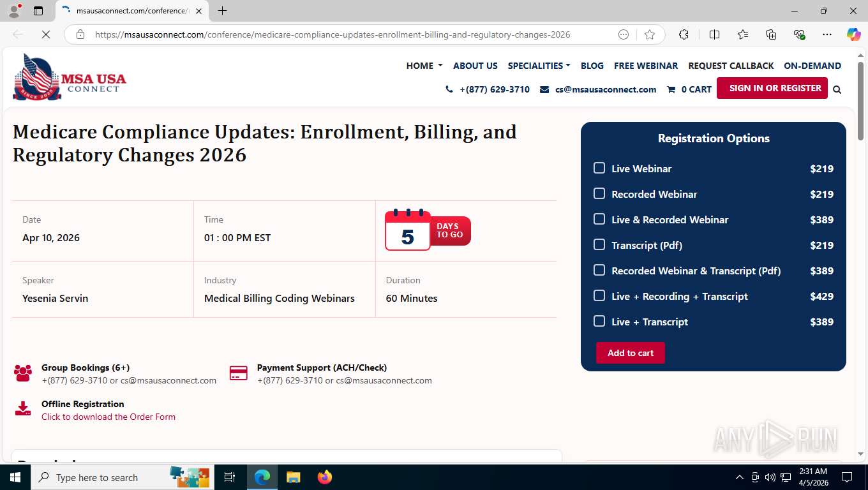Open the notification center icon

tap(847, 477)
